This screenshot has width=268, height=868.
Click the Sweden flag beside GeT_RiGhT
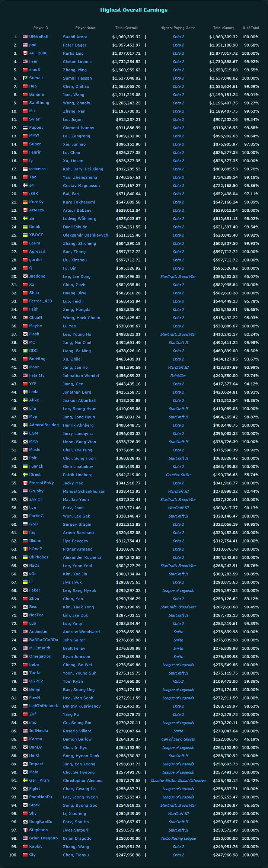pyautogui.click(x=25, y=780)
